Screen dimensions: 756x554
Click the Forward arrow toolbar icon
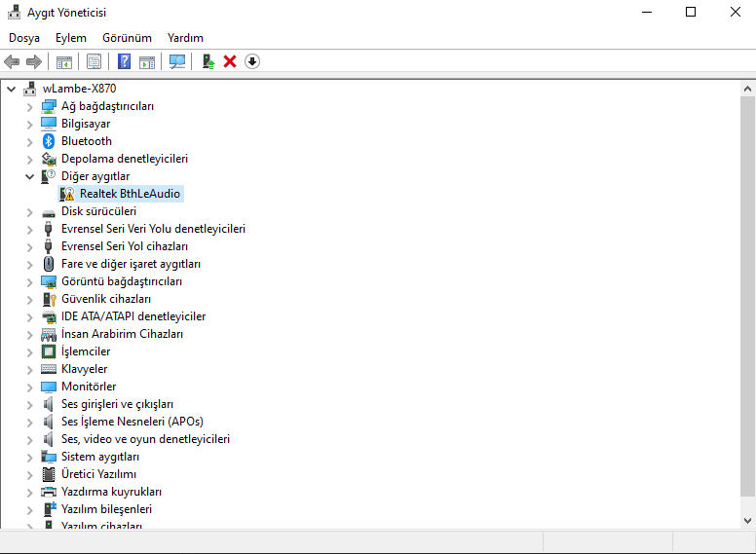pyautogui.click(x=34, y=61)
